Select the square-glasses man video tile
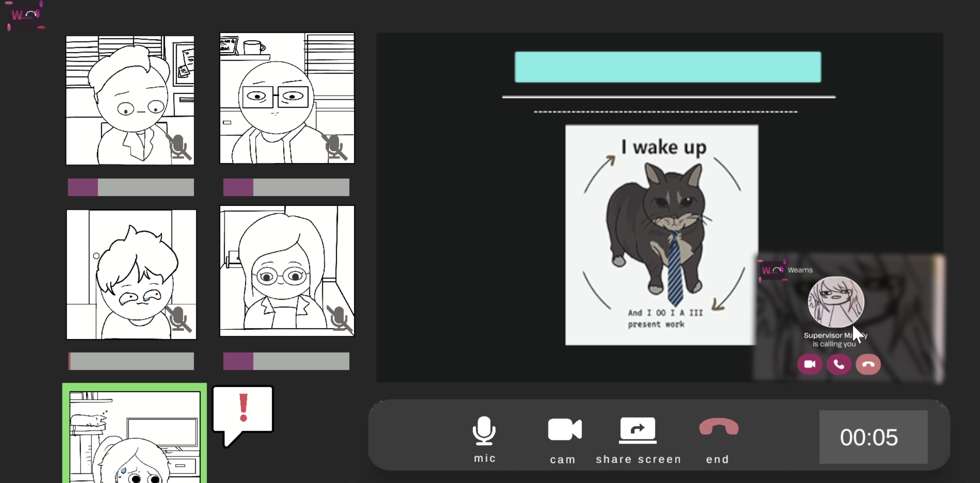 [x=287, y=98]
